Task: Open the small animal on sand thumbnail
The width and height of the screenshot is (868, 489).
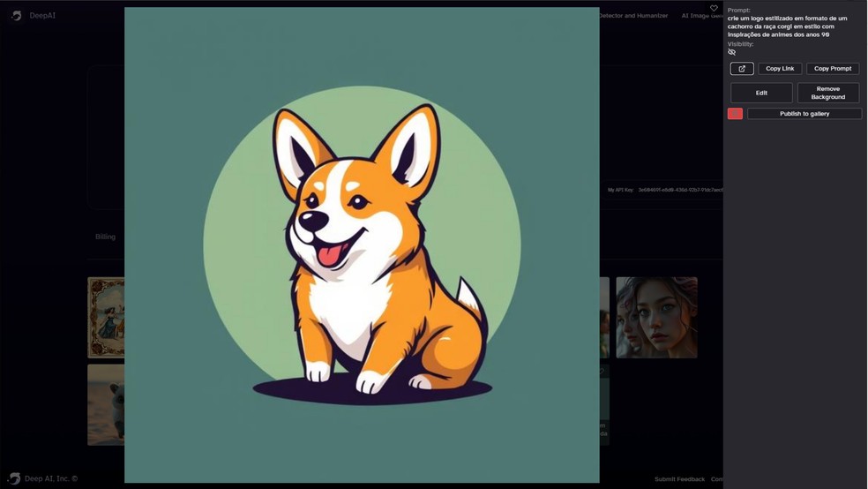Action: pyautogui.click(x=106, y=405)
